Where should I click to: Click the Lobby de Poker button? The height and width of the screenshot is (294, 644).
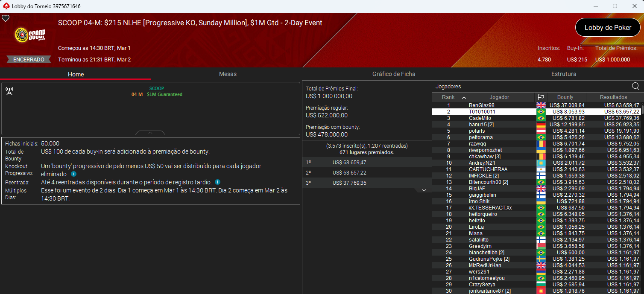607,27
